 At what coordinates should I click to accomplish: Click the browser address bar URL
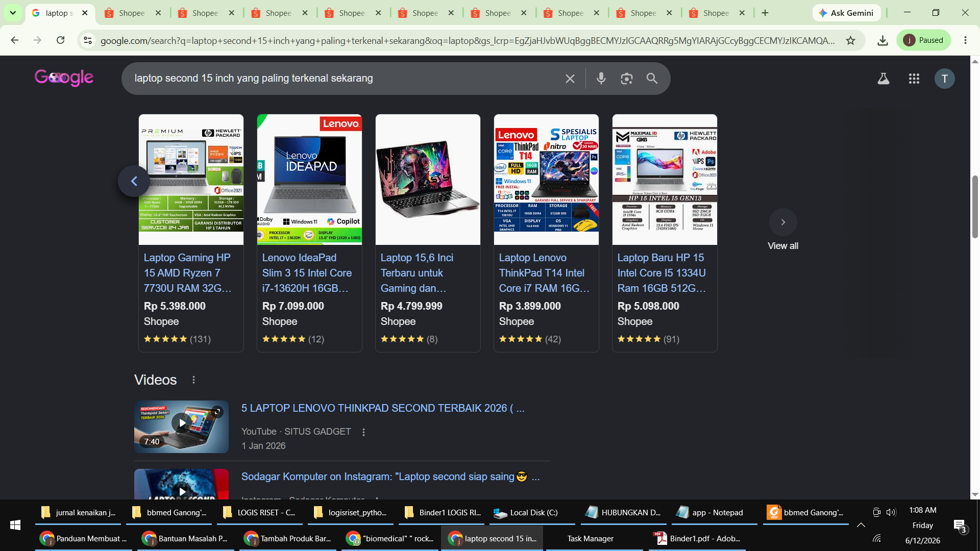tap(467, 40)
